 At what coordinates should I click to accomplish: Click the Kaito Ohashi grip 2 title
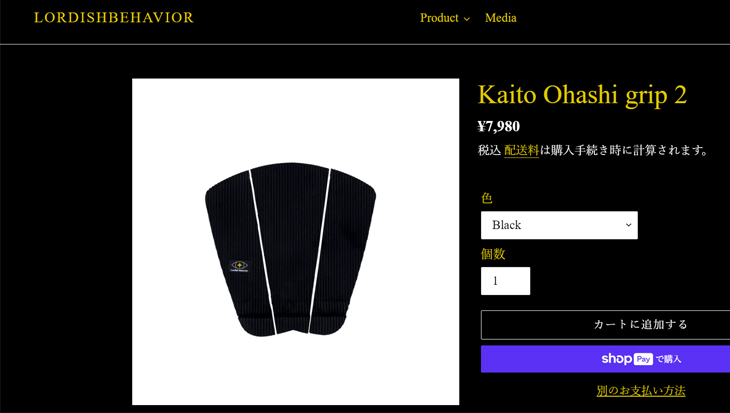tap(582, 95)
